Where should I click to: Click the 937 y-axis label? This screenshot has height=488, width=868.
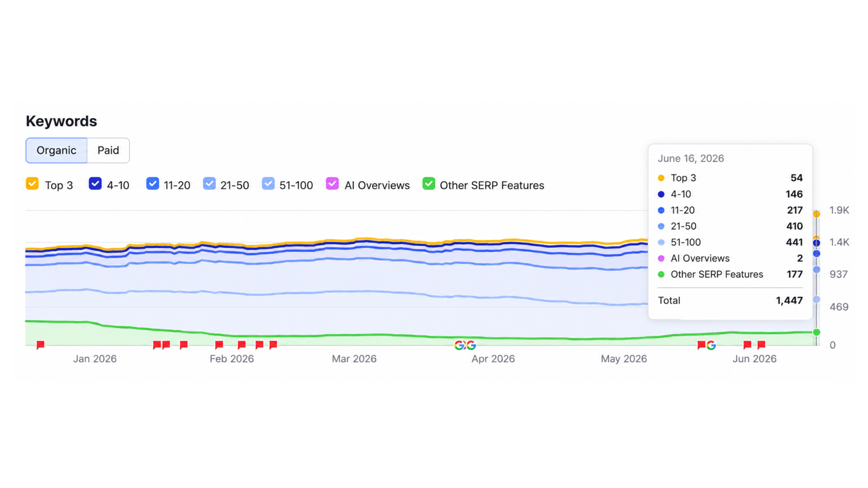click(838, 274)
